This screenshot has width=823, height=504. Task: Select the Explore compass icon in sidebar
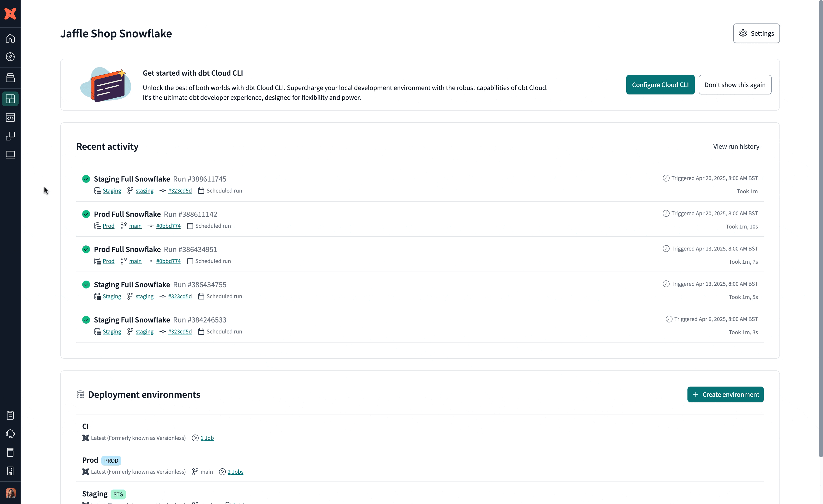(x=10, y=57)
